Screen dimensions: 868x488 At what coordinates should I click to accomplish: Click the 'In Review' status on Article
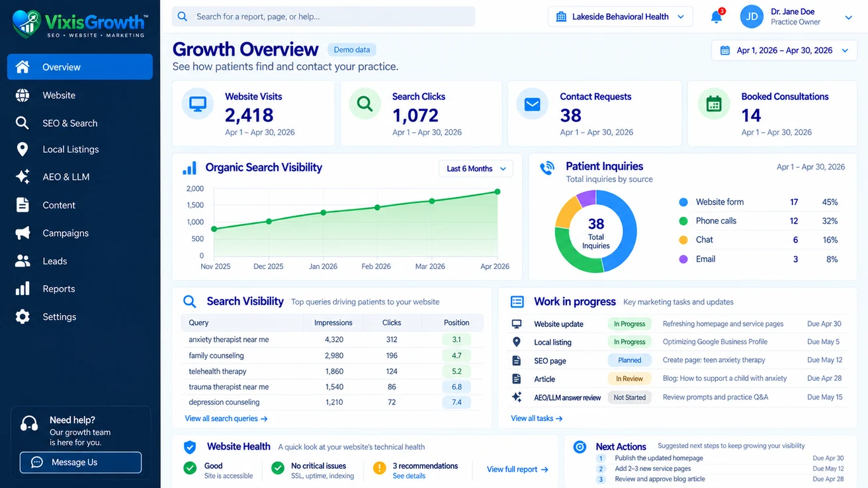(x=630, y=379)
